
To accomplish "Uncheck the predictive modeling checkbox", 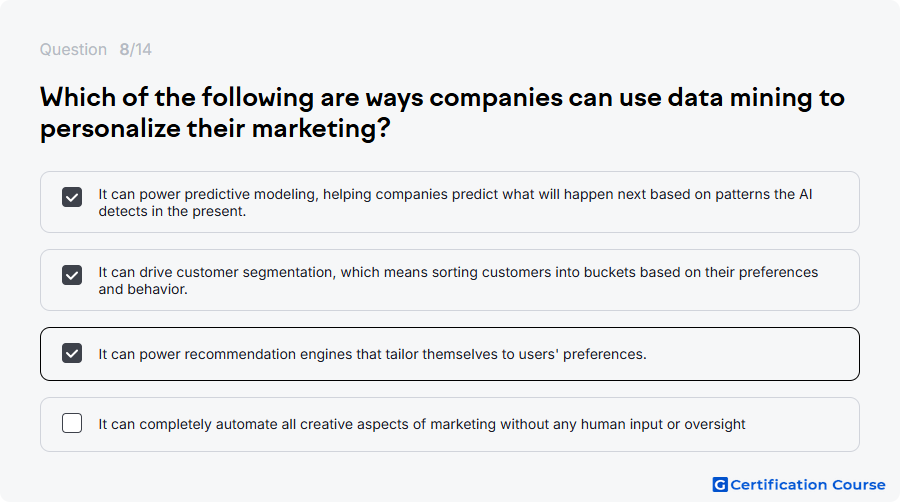I will pyautogui.click(x=72, y=197).
